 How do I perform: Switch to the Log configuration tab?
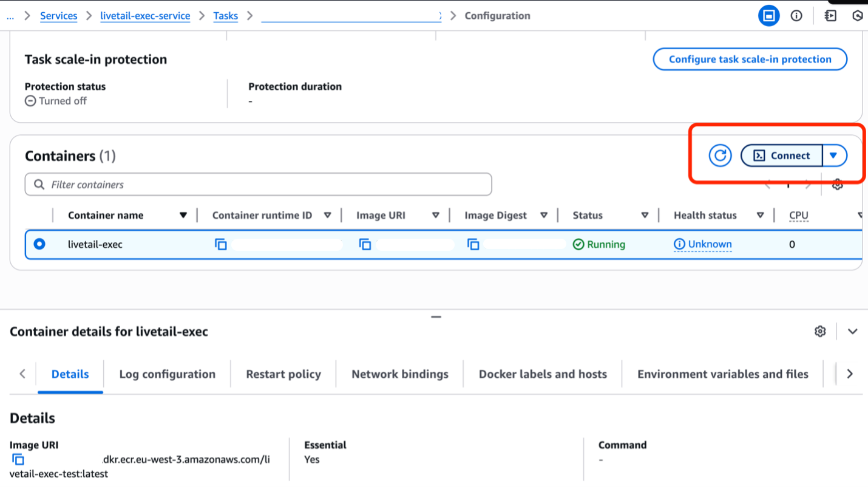coord(167,374)
